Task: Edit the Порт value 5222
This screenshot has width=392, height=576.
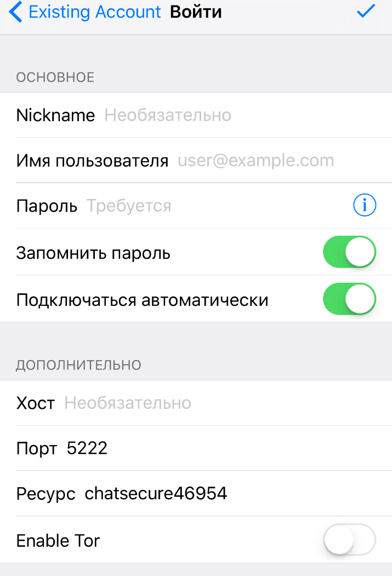Action: point(87,448)
